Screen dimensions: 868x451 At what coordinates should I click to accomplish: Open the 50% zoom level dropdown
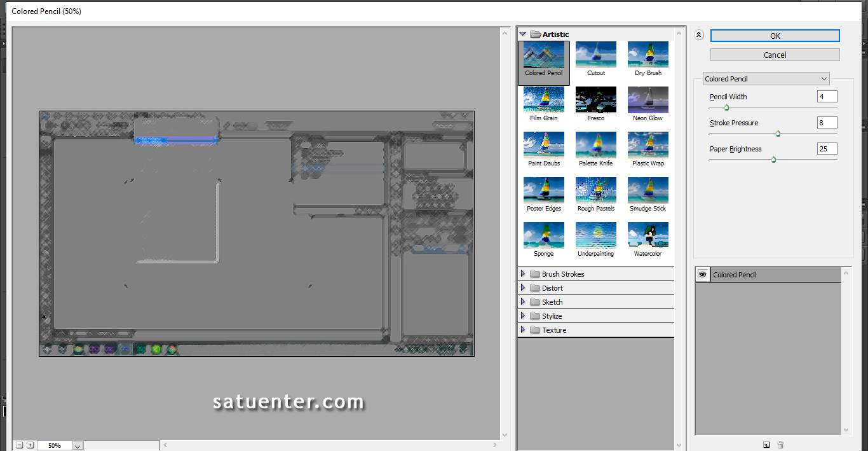[x=78, y=446]
